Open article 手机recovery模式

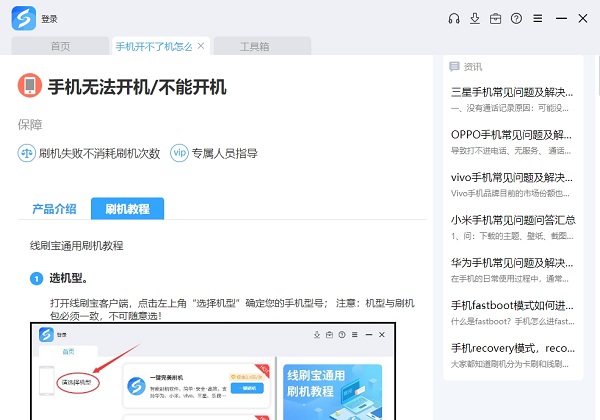(513, 348)
